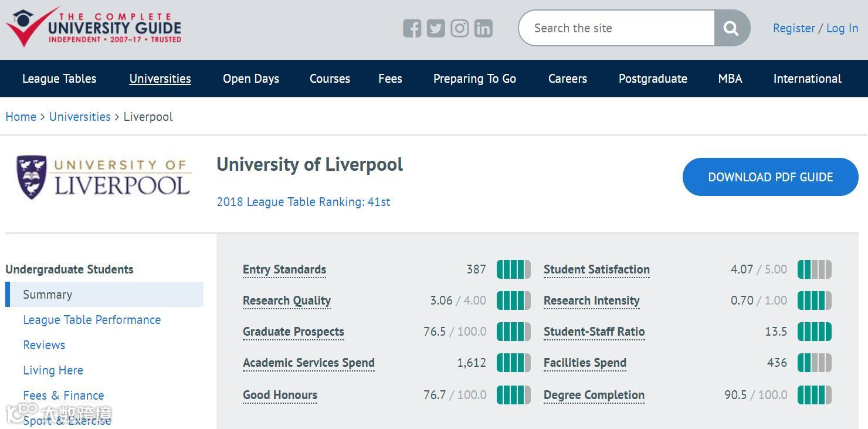Open the Preparing To Go menu

click(474, 79)
